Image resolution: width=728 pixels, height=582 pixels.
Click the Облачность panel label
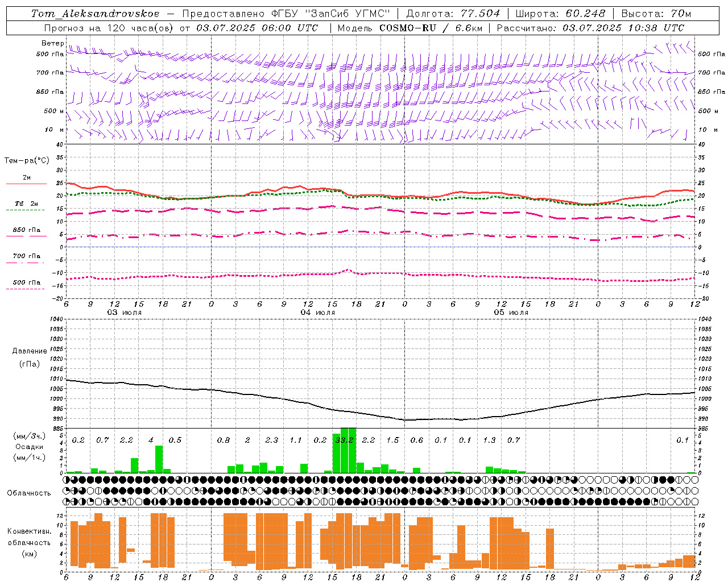[x=29, y=493]
